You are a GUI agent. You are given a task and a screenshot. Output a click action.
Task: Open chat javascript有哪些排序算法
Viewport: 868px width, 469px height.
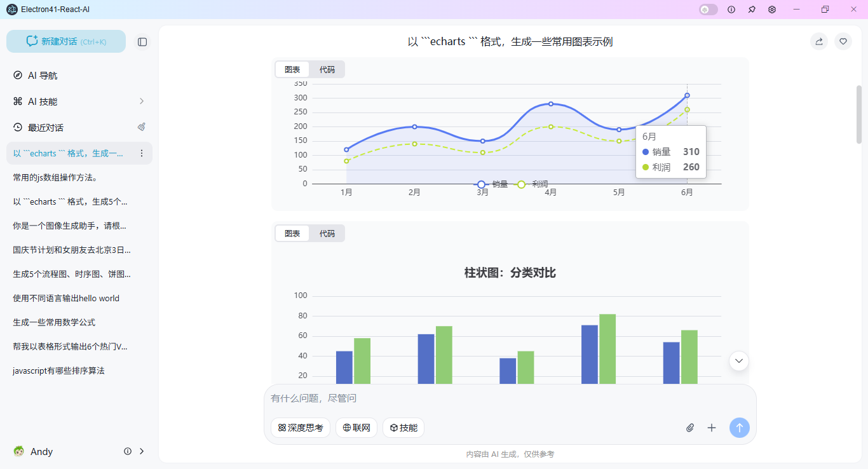79,370
